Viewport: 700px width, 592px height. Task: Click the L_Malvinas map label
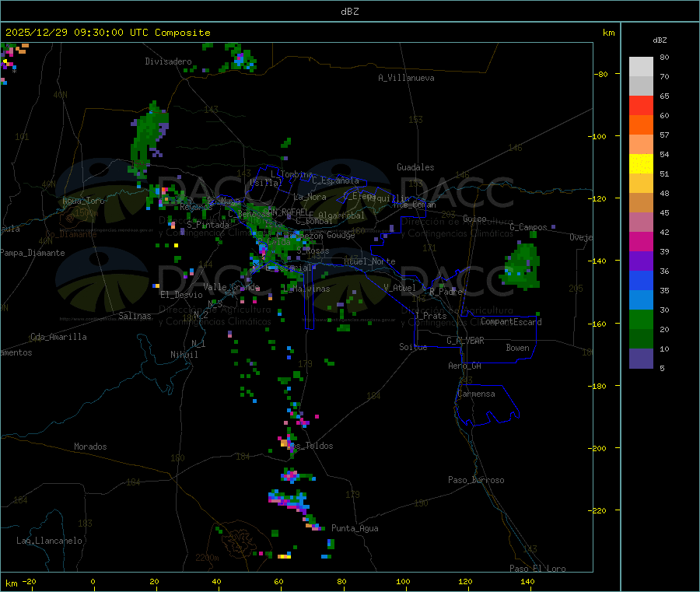[x=306, y=289]
